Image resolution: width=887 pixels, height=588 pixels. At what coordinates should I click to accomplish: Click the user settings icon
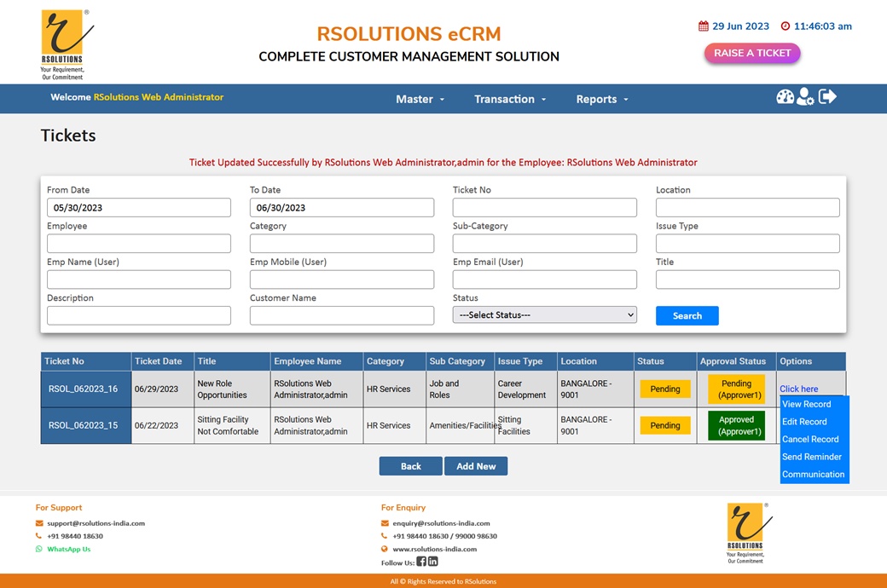point(805,97)
